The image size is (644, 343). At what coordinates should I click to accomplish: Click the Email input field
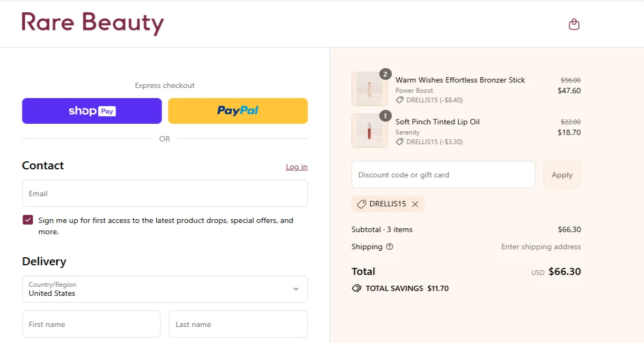[x=165, y=193]
